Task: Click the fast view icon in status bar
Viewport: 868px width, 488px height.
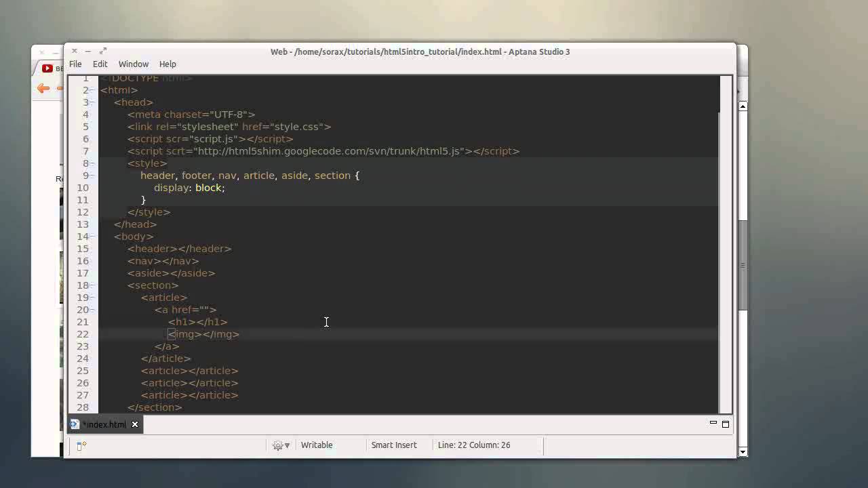Action: point(81,445)
